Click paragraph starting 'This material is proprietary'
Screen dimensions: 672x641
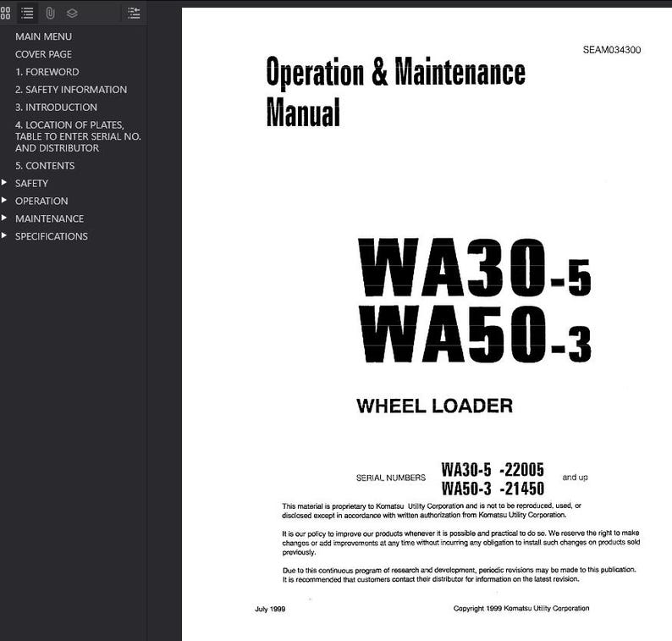coord(432,511)
